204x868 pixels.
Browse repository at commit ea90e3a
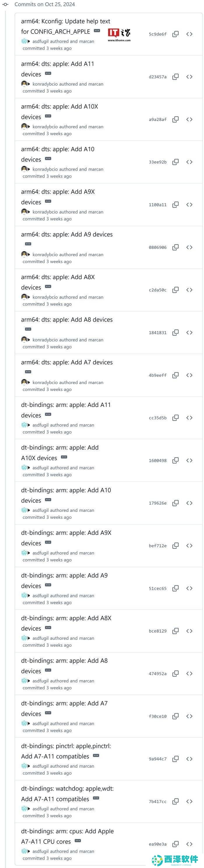point(189,844)
